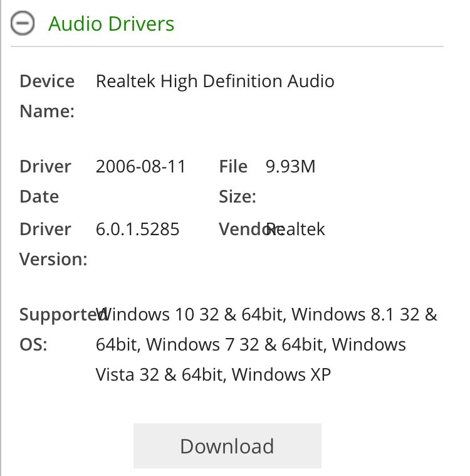Select the 9.93M file size value
The image size is (470, 476).
[290, 167]
